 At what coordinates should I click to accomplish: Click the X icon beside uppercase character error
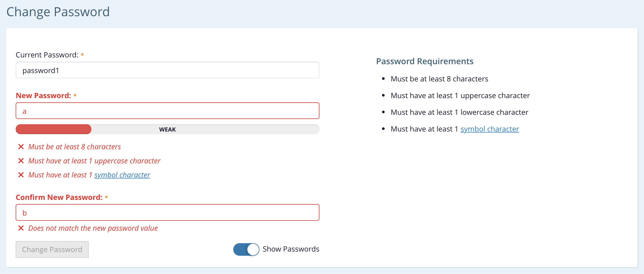(x=21, y=161)
